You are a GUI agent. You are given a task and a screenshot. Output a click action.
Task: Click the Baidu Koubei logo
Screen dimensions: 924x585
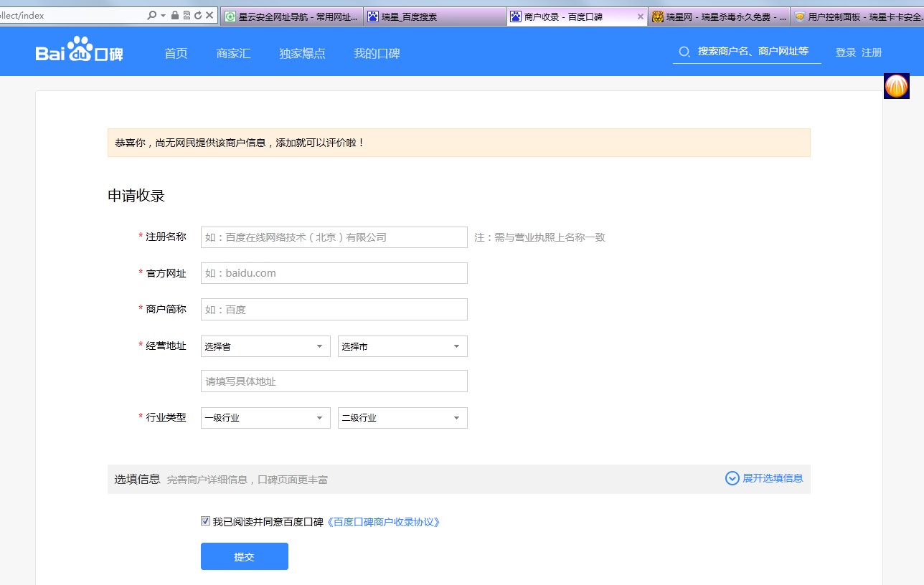point(80,52)
